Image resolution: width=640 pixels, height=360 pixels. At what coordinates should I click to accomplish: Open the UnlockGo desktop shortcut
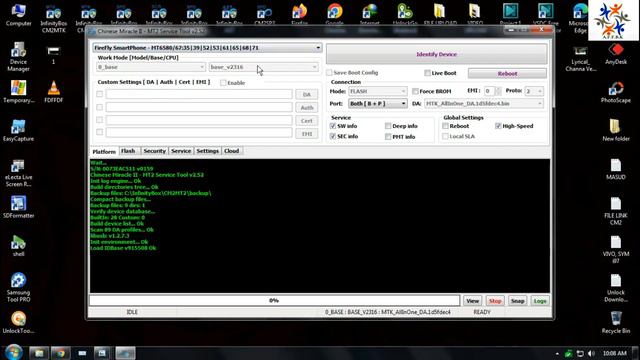pos(405,15)
